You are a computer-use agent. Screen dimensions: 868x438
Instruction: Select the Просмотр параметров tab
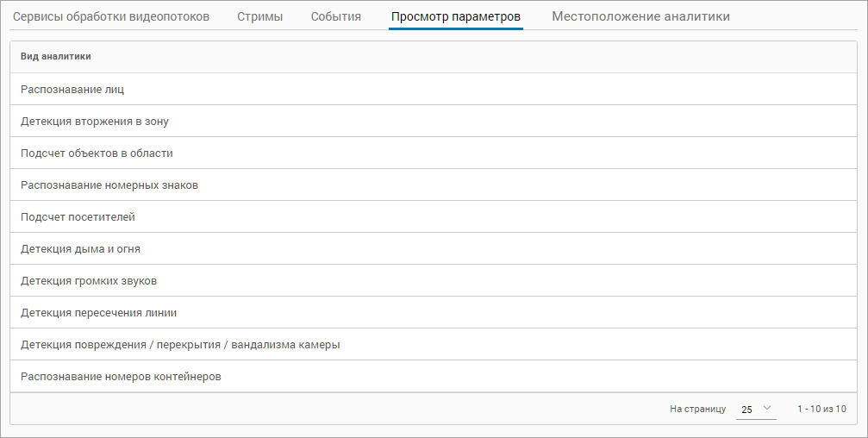455,16
